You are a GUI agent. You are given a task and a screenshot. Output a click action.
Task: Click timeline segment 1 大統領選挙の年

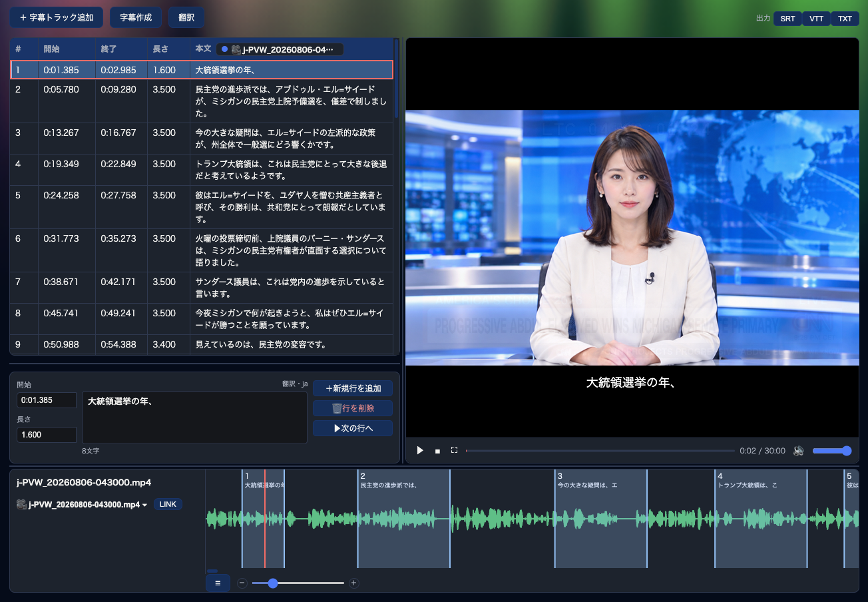tap(263, 519)
